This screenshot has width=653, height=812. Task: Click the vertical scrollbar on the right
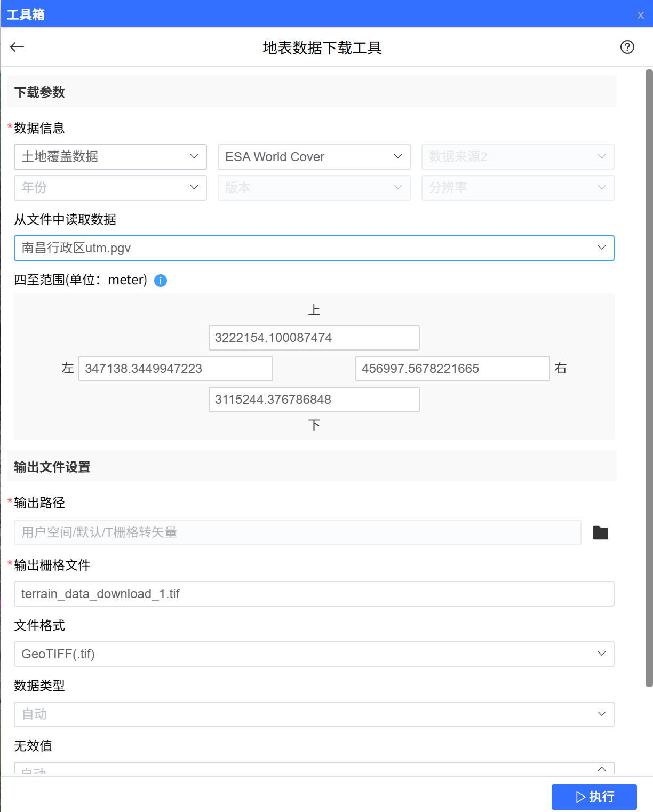pos(649,373)
